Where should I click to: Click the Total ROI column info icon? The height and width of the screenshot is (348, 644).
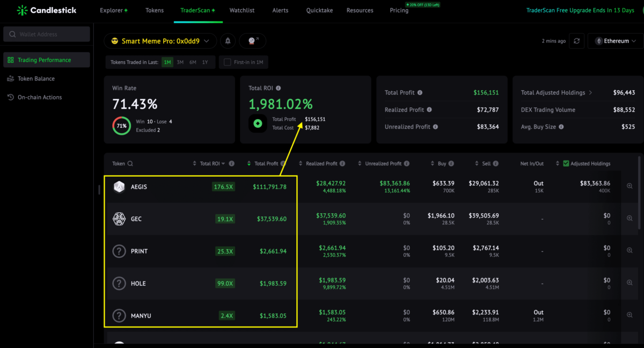tap(231, 164)
